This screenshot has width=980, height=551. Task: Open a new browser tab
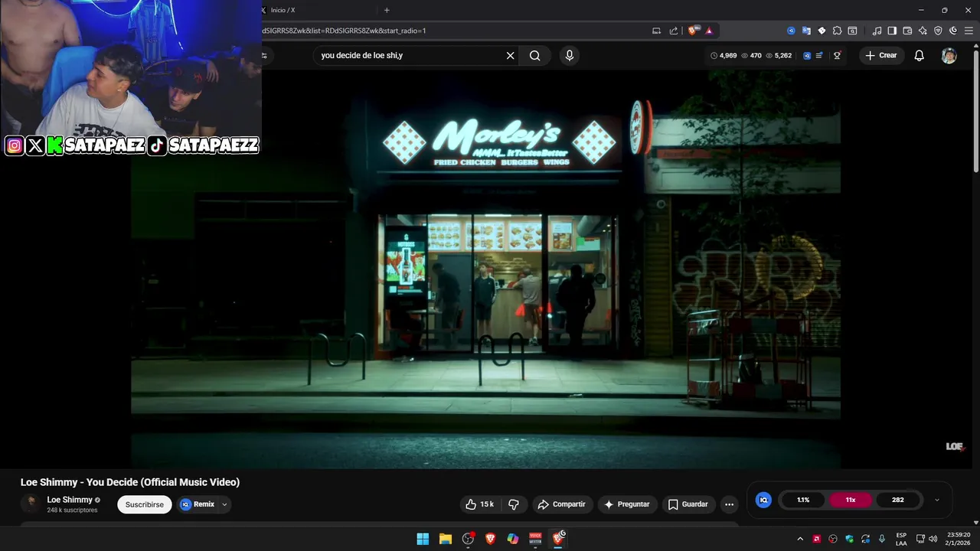(x=387, y=10)
